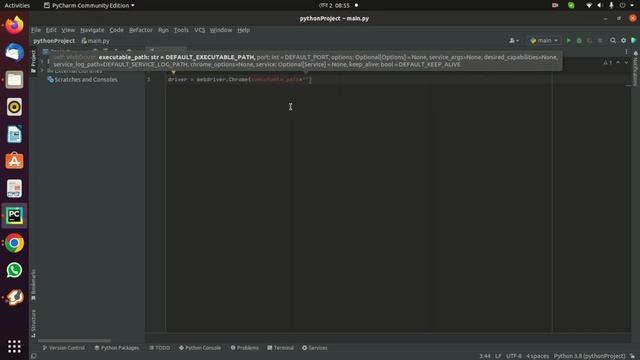640x360 pixels.
Task: Expand the External Libraries tree node
Action: pyautogui.click(x=42, y=71)
